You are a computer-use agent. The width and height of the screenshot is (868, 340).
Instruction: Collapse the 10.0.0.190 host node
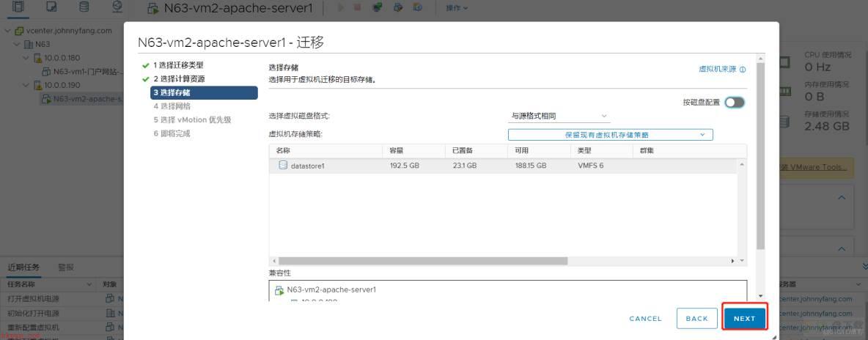(26, 85)
